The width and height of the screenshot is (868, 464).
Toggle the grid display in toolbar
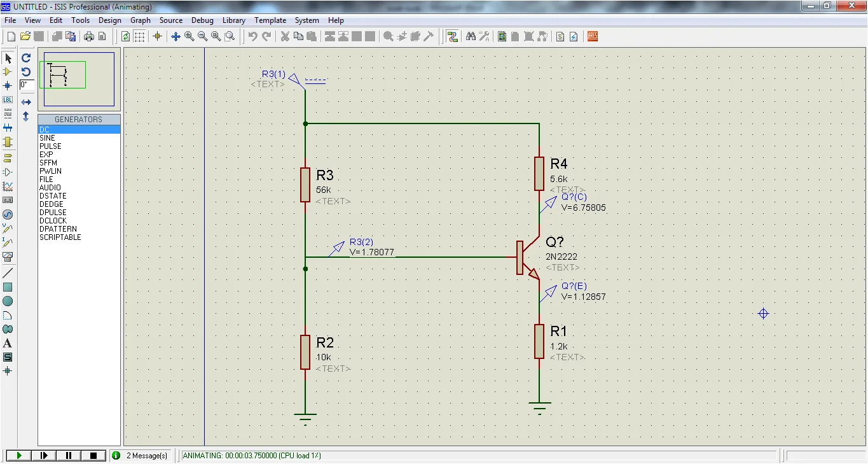tap(139, 36)
